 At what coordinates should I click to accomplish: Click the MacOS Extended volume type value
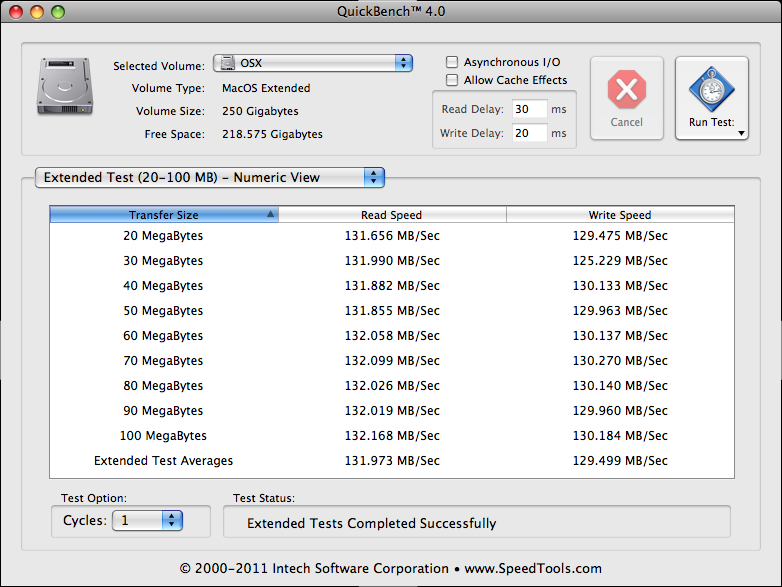(x=266, y=88)
